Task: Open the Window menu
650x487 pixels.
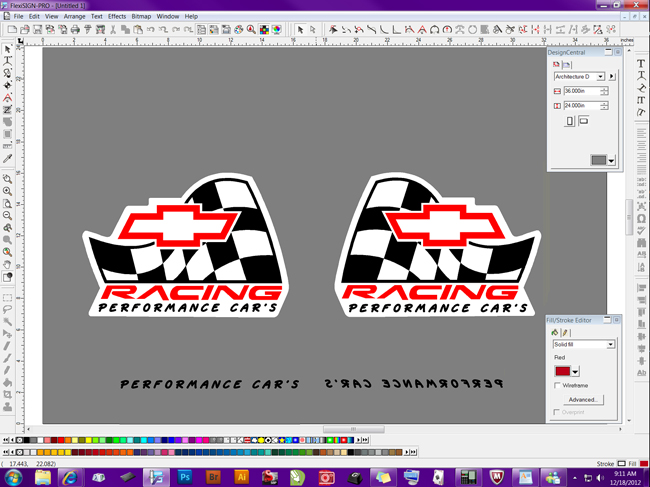Action: tap(167, 16)
